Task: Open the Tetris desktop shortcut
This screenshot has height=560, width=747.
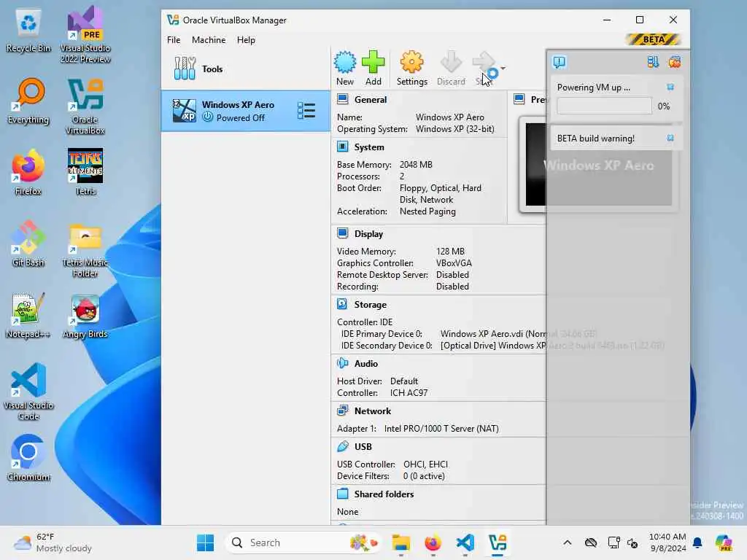Action: 85,172
